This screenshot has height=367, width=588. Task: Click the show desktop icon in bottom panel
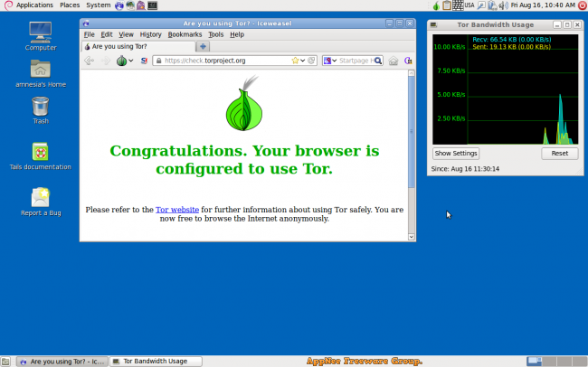5,362
